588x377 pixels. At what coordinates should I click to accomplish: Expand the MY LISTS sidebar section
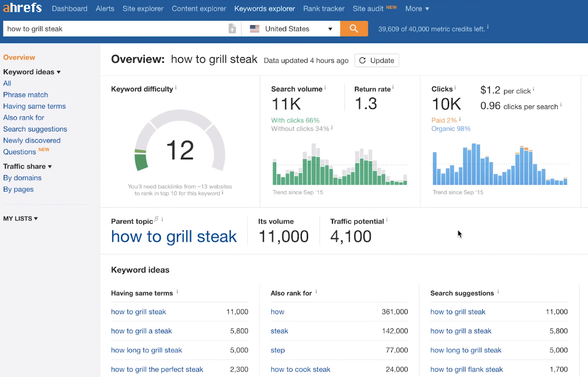click(x=21, y=219)
